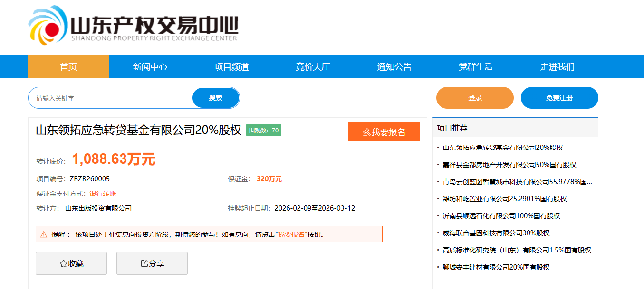Visit the 党群生活 navigation item
The image size is (644, 289).
(475, 67)
